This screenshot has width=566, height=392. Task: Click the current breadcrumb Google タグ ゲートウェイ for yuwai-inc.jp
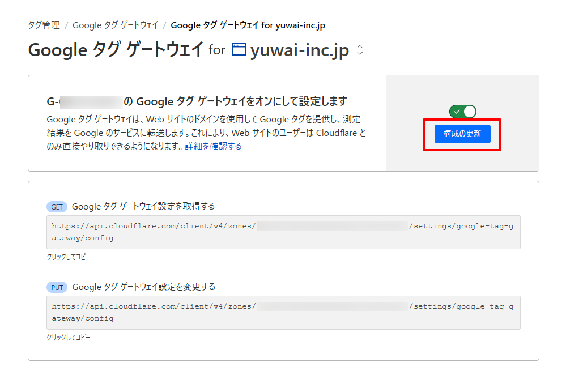click(248, 25)
